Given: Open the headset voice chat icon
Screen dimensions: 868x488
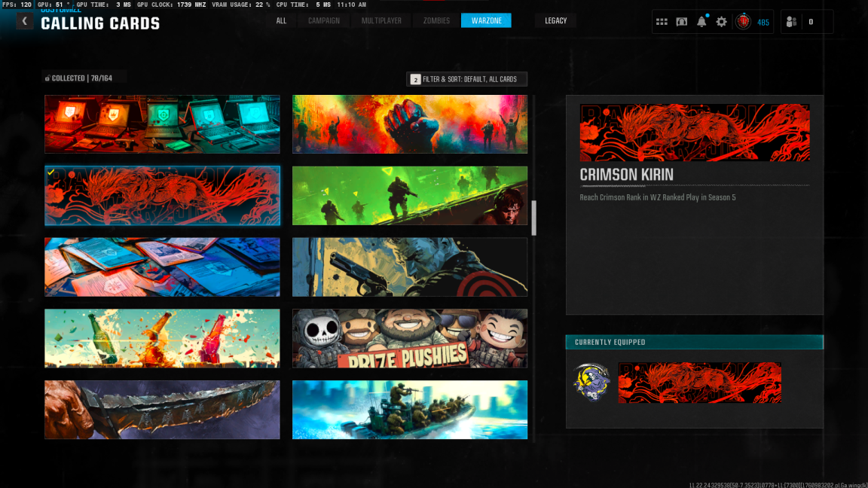Looking at the screenshot, I should point(681,22).
